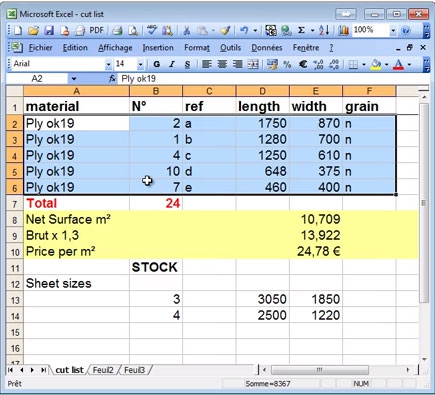The width and height of the screenshot is (435, 395).
Task: Switch to the Feuil2 sheet tab
Action: [103, 370]
